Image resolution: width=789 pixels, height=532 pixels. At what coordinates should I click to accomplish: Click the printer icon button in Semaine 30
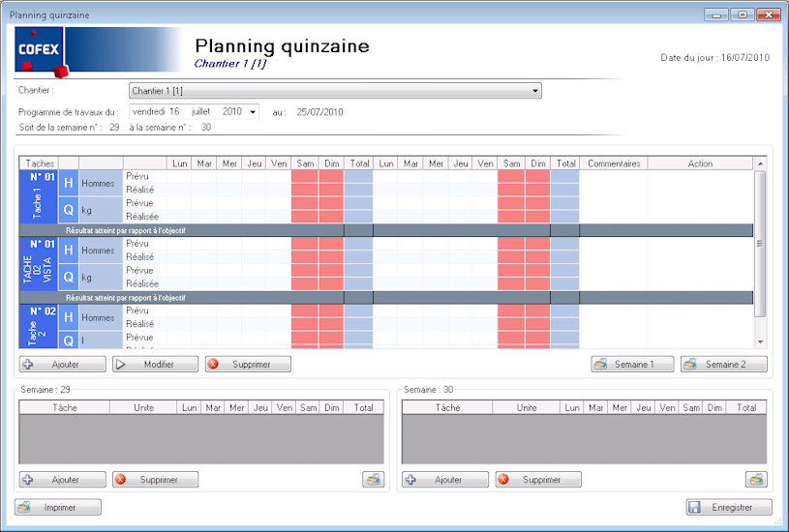[x=756, y=480]
